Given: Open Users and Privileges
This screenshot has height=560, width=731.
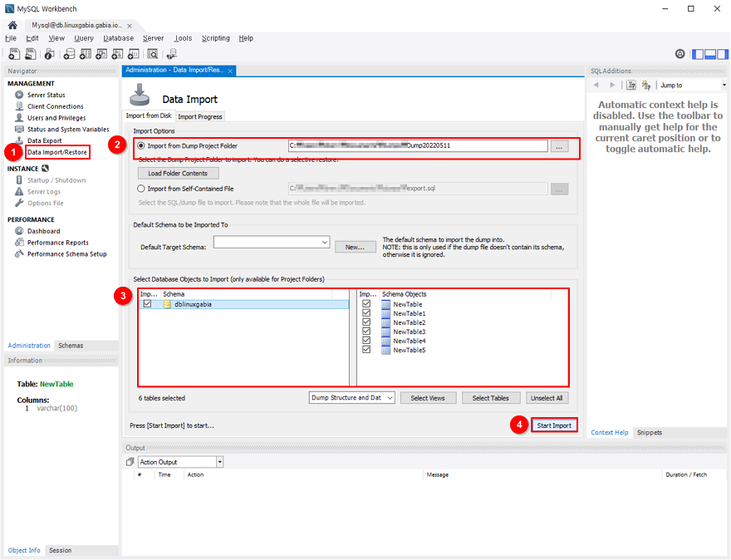Looking at the screenshot, I should coord(56,118).
